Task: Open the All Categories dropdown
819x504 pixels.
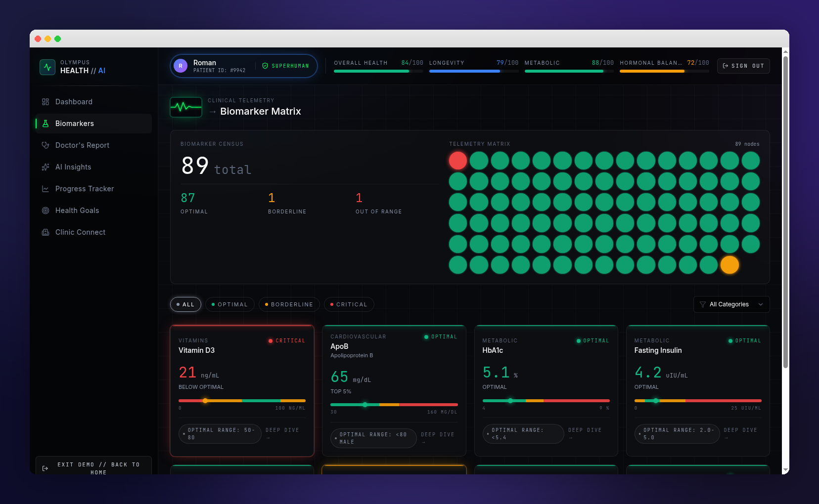Action: [731, 304]
